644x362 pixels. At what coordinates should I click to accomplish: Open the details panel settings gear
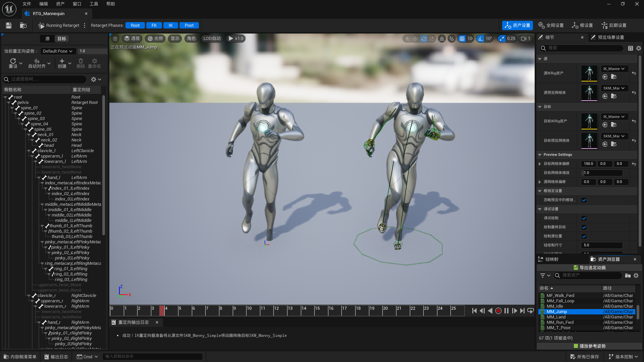click(639, 48)
